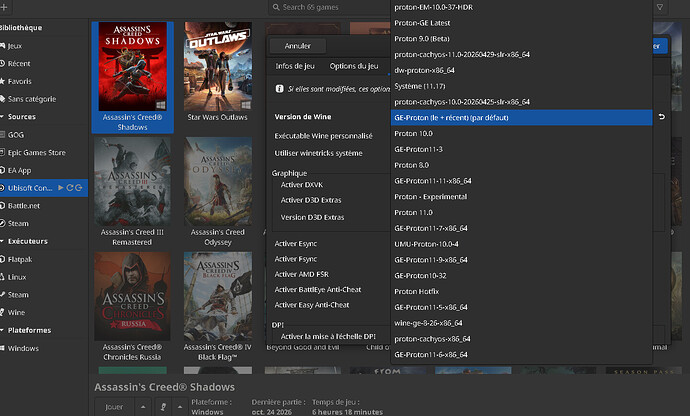Choose proton-cachyos-x86_64 option
690x416 pixels.
pyautogui.click(x=521, y=339)
